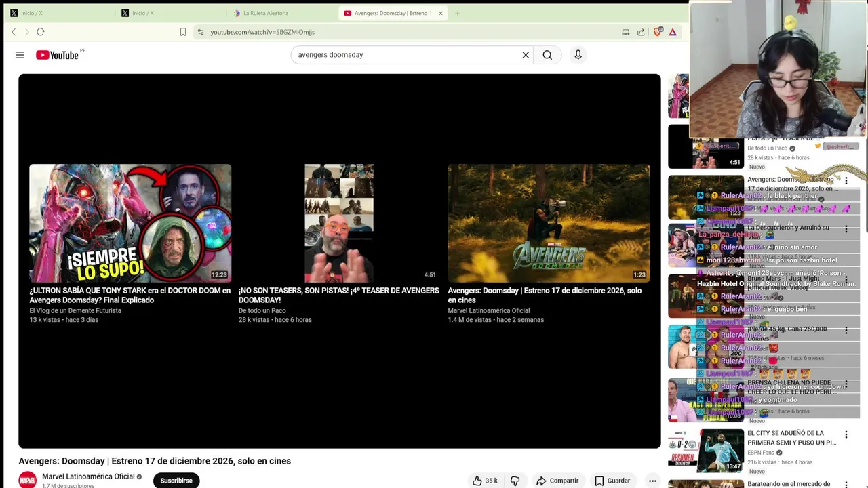
Task: Open the Brave Shields lion icon
Action: point(658,32)
